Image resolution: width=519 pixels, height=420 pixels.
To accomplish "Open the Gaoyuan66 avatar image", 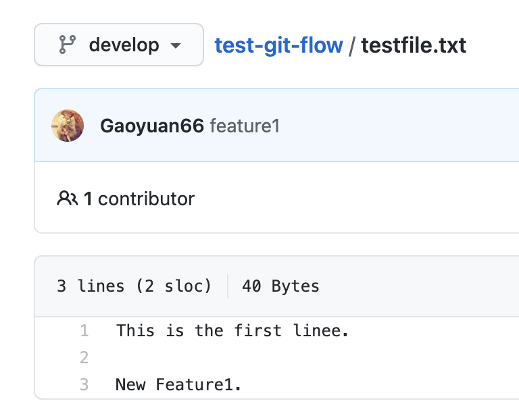I will [68, 126].
